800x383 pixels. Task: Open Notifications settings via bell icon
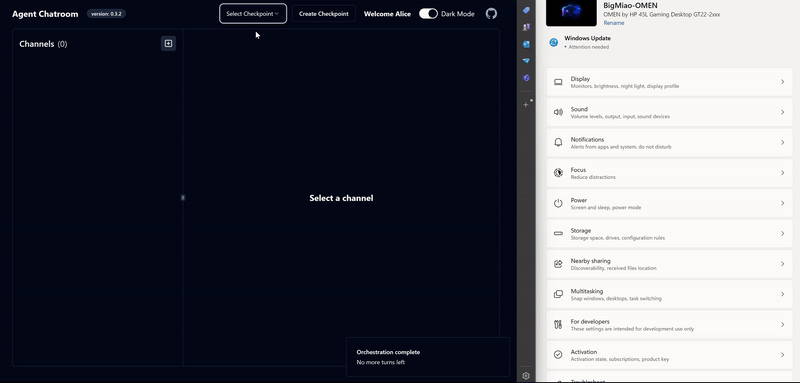click(x=558, y=142)
